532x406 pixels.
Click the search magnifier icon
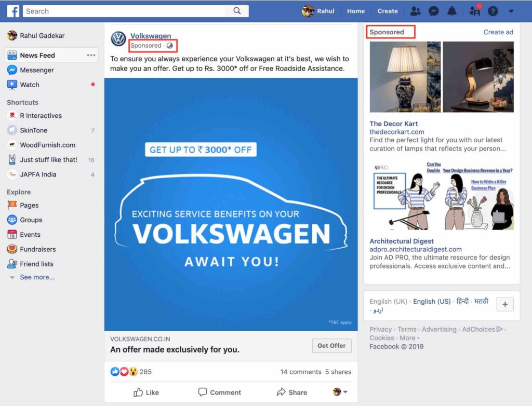click(x=237, y=11)
